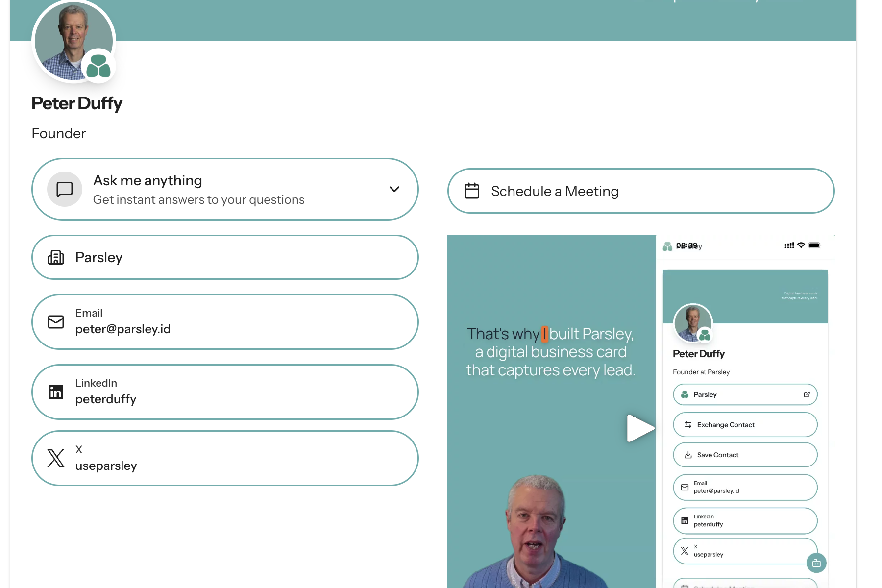The height and width of the screenshot is (588, 882).
Task: Select Save Contact in the phone preview
Action: pos(745,455)
